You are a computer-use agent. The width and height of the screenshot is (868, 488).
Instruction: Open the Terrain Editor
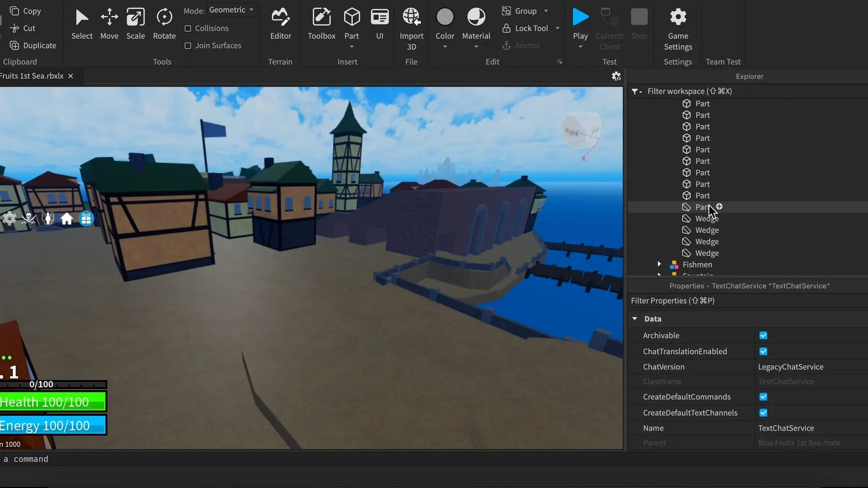[280, 24]
